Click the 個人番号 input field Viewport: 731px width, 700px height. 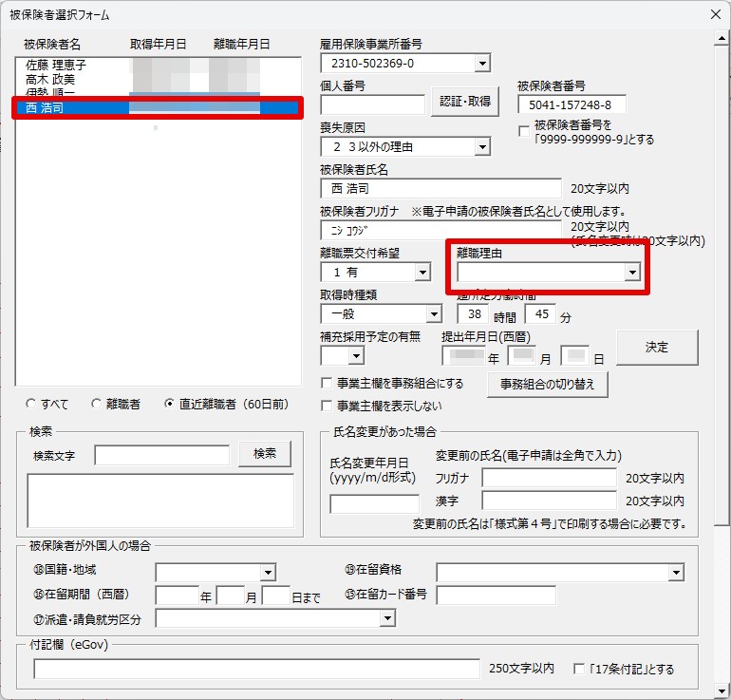click(x=372, y=104)
